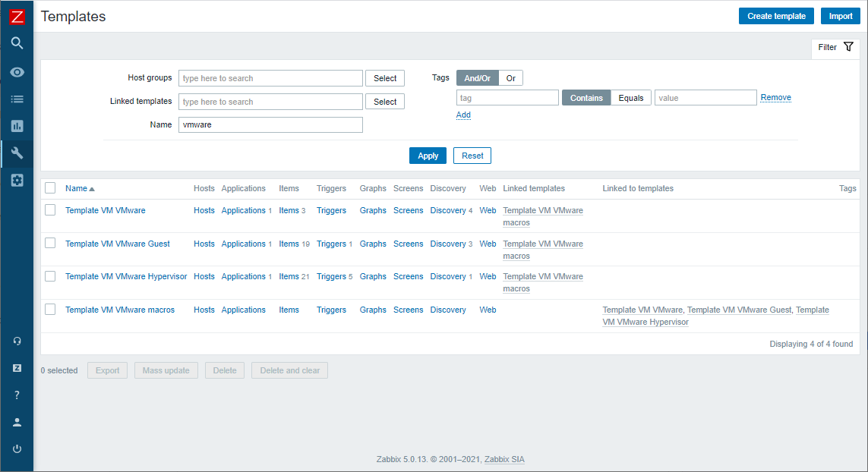The image size is (868, 472).
Task: Select all templates header checkbox
Action: coord(50,188)
